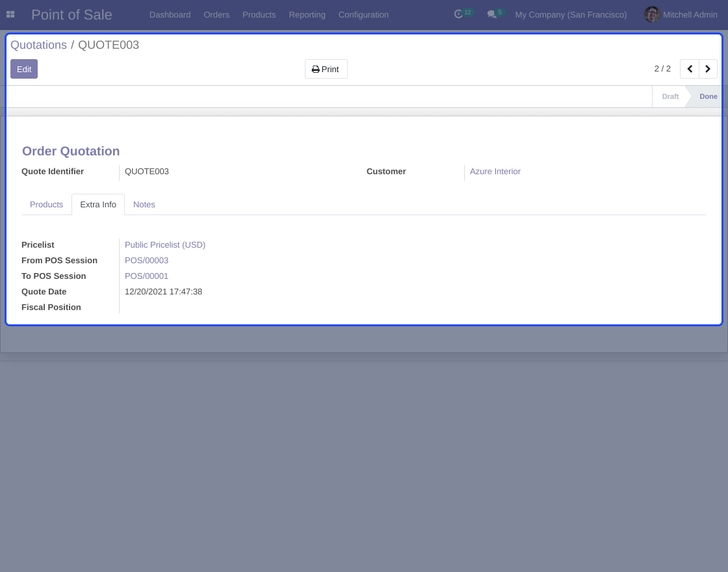This screenshot has height=572, width=728.
Task: Click the Customer field label
Action: click(386, 172)
